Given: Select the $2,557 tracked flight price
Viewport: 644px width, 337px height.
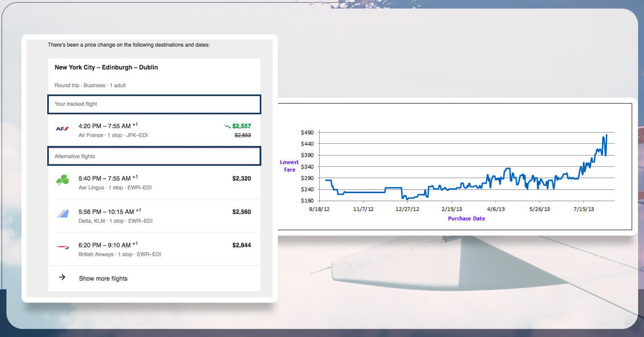Looking at the screenshot, I should tap(241, 126).
